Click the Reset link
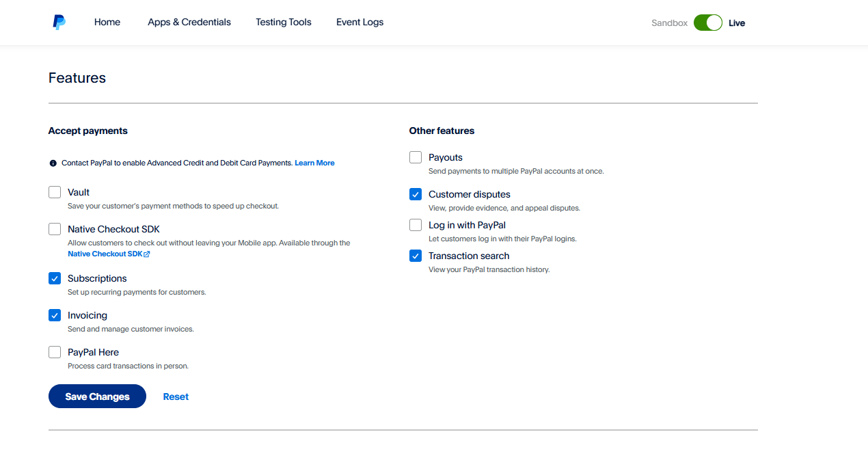868x456 pixels. tap(176, 397)
